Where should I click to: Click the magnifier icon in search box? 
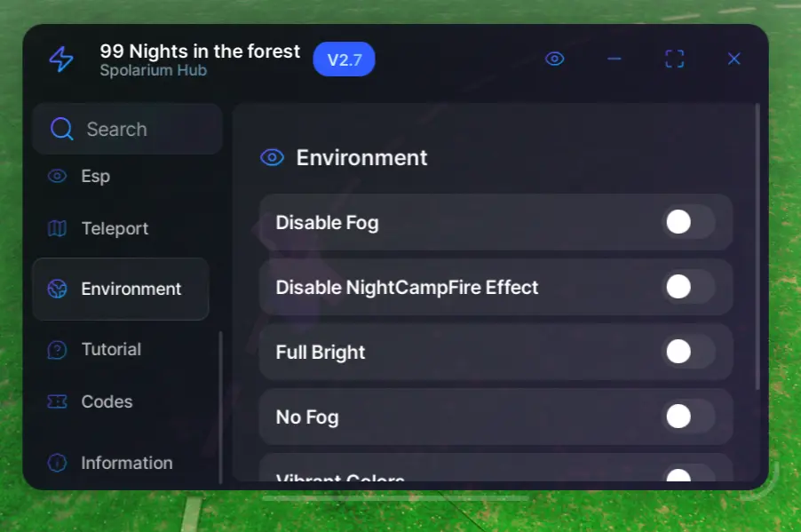click(62, 130)
